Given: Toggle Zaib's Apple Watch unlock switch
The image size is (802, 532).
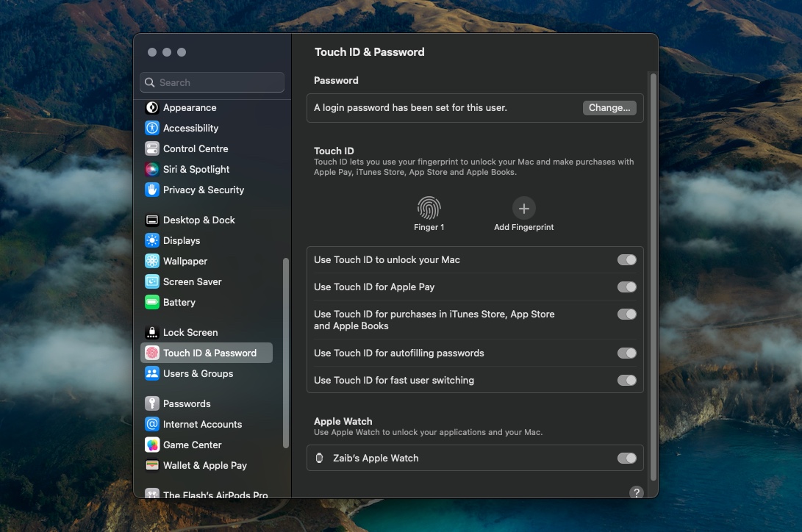Looking at the screenshot, I should pos(626,458).
